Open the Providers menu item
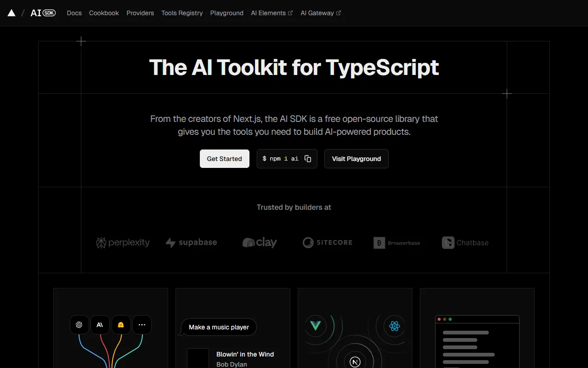 140,13
